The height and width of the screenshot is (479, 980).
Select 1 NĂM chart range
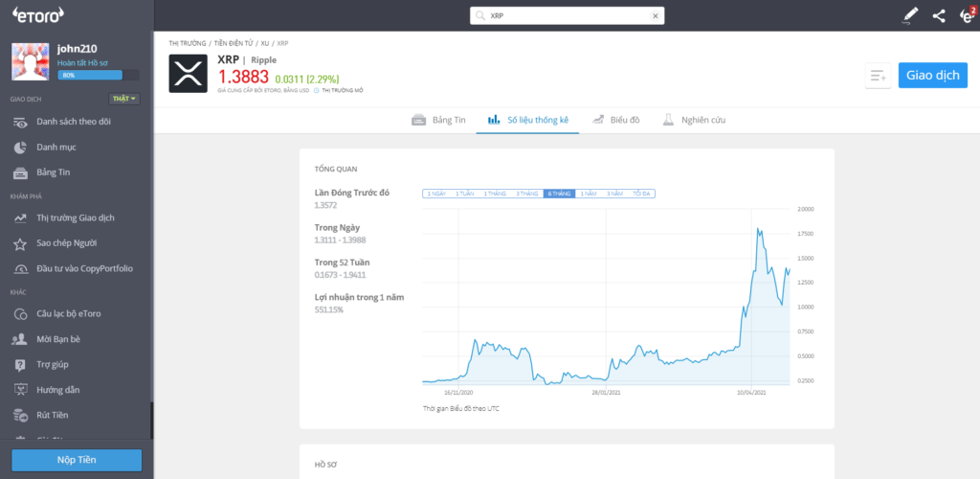coord(589,194)
